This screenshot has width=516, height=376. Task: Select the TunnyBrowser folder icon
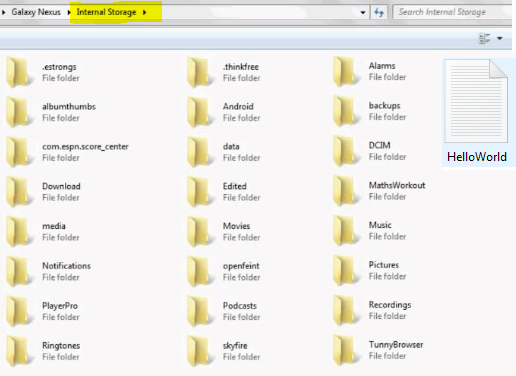[347, 350]
